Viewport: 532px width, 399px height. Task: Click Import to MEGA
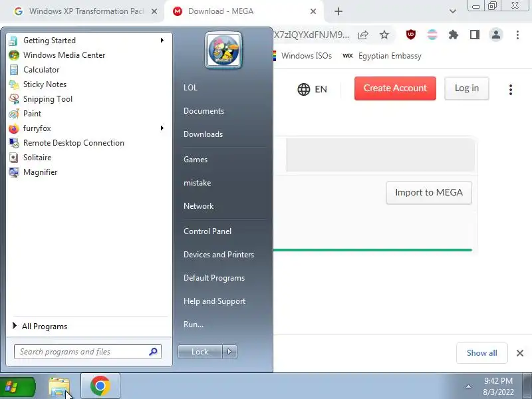[429, 193]
